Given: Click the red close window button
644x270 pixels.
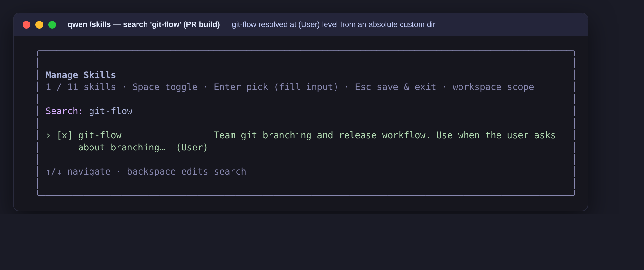Looking at the screenshot, I should [x=26, y=25].
